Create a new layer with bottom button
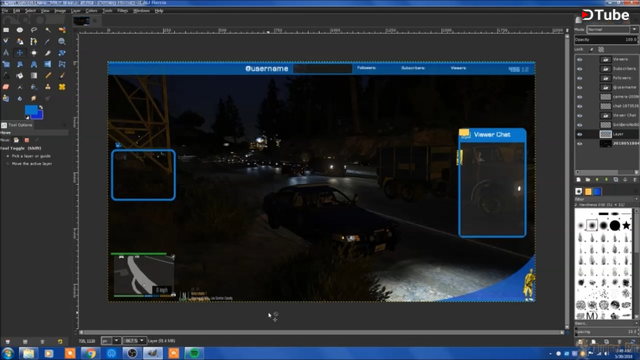 pos(578,180)
